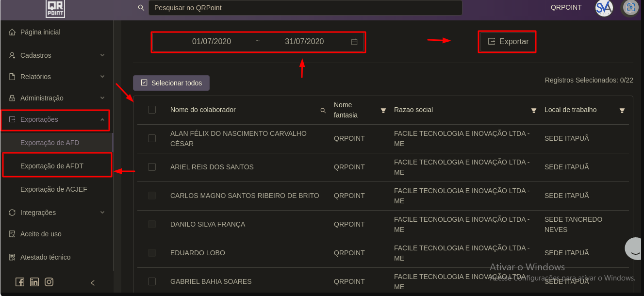The height and width of the screenshot is (296, 644).
Task: Expand the Cadastros sidebar menu
Action: click(x=57, y=55)
